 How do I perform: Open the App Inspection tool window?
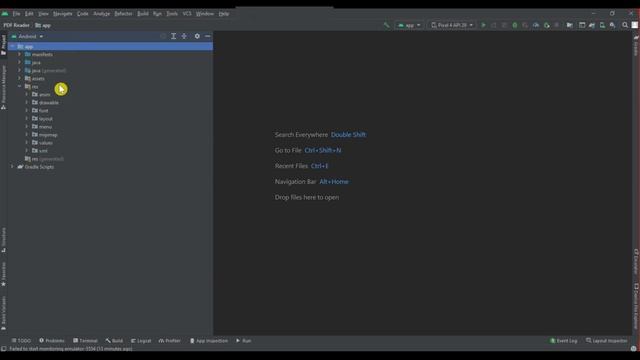(209, 341)
